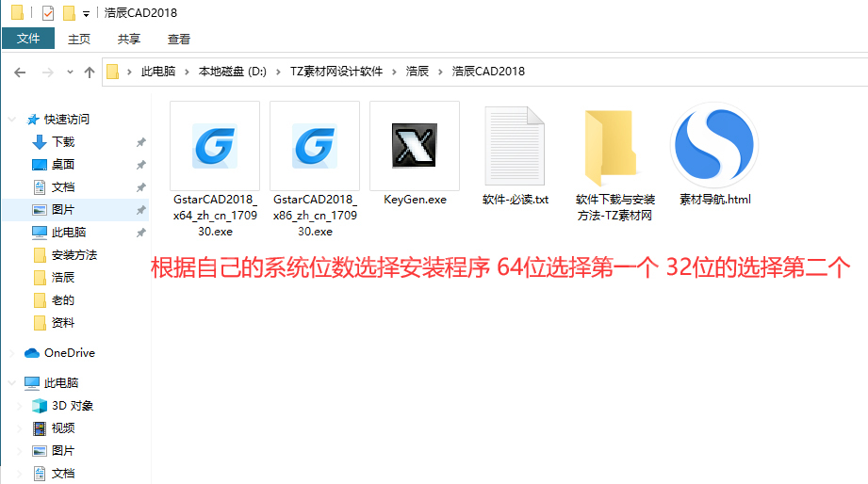The width and height of the screenshot is (868, 484).
Task: Switch to the 共享 ribbon tab
Action: pos(129,39)
